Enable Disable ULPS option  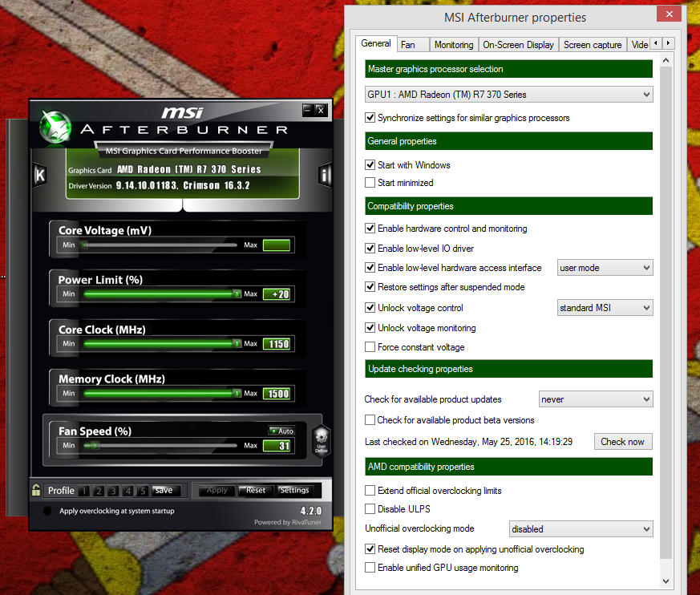tap(370, 509)
